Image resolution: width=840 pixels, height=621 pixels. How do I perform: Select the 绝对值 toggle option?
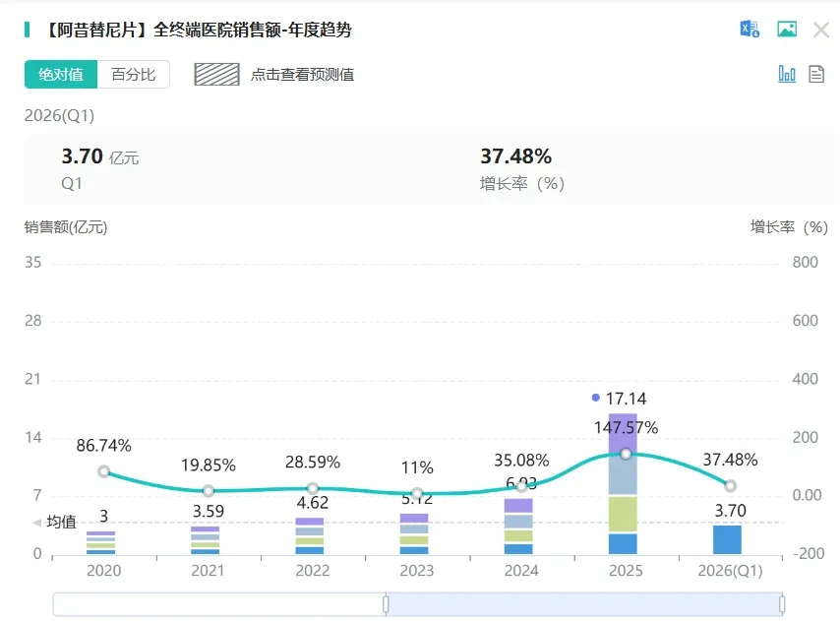61,74
